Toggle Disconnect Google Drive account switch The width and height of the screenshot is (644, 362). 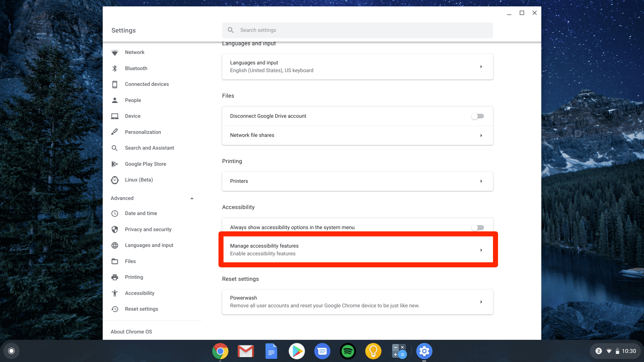tap(478, 116)
